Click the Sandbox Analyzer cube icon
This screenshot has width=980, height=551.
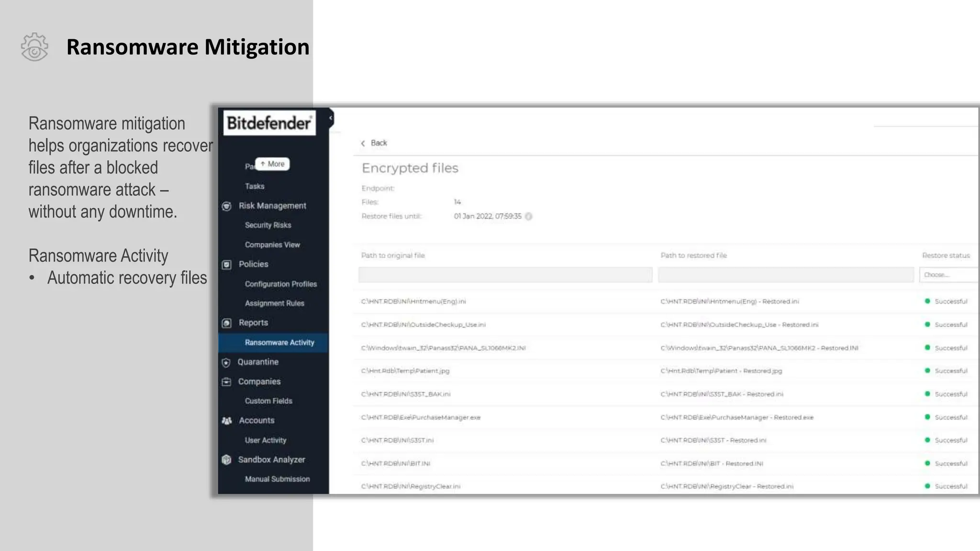pyautogui.click(x=226, y=460)
